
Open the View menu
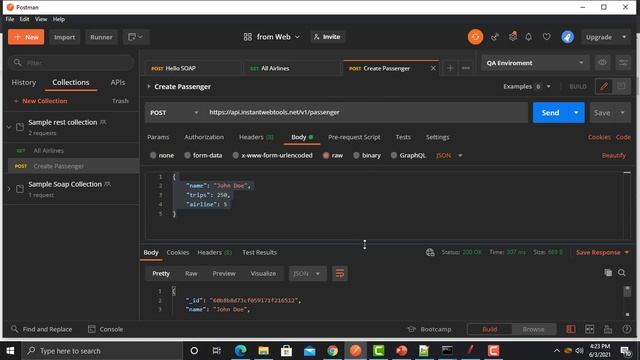(41, 19)
